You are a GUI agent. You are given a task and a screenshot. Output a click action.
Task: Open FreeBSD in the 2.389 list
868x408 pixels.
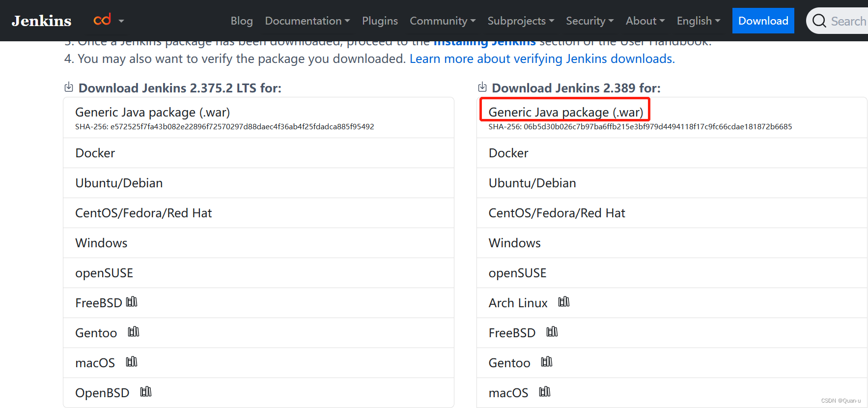pyautogui.click(x=512, y=333)
